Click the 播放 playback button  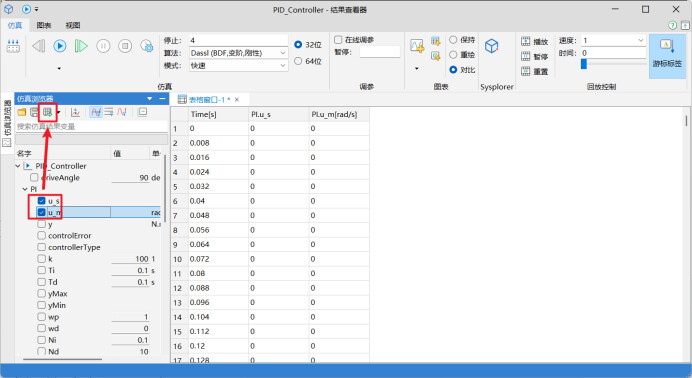point(534,41)
